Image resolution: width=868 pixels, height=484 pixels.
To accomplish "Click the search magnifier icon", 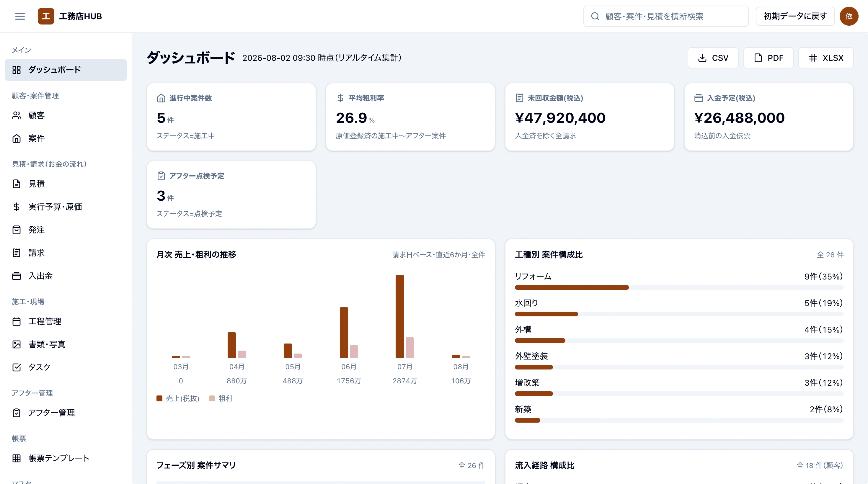I will pyautogui.click(x=595, y=16).
